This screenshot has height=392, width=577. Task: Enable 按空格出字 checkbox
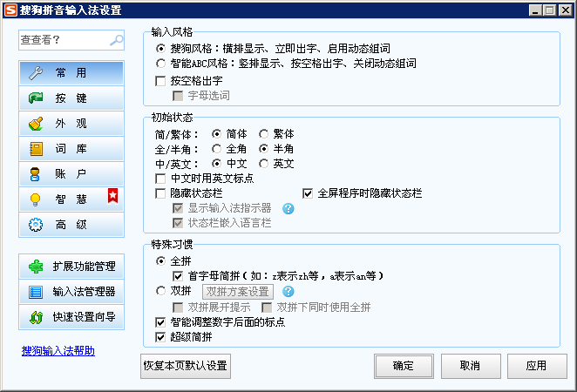[160, 80]
